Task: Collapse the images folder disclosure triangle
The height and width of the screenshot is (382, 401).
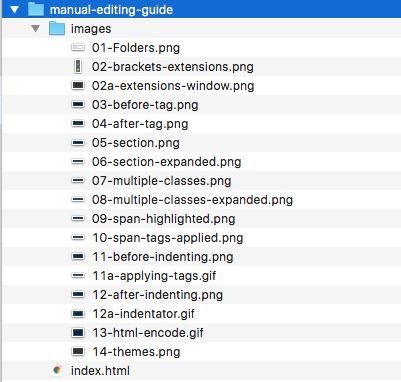Action: (x=36, y=29)
